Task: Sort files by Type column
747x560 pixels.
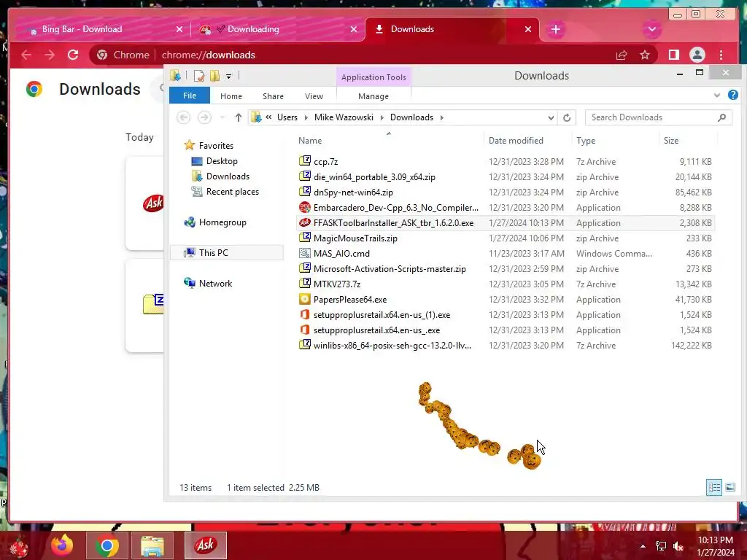Action: [586, 141]
